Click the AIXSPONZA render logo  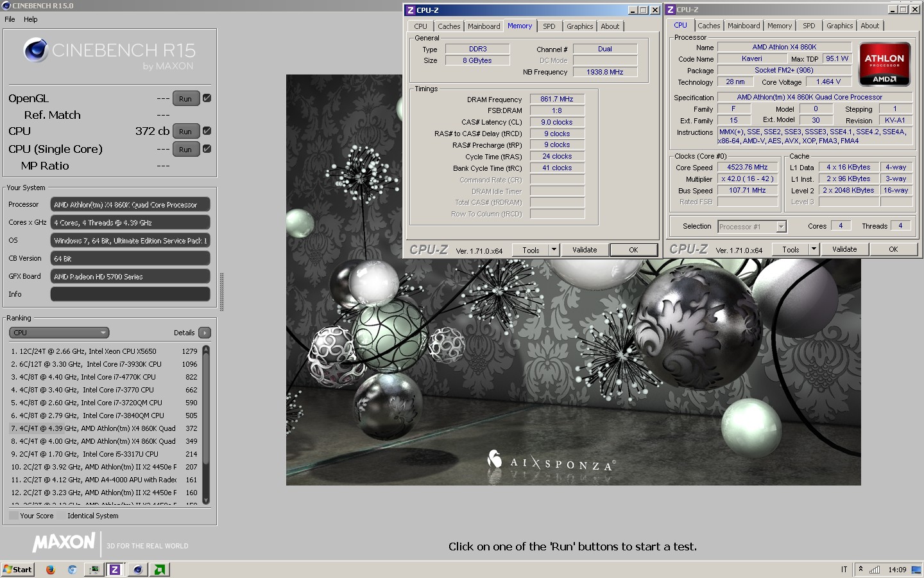(551, 460)
